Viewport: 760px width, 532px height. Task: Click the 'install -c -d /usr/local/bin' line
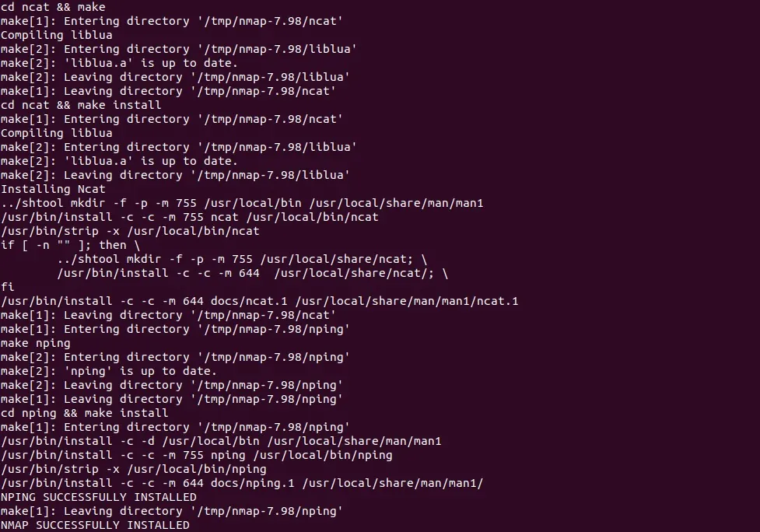221,441
